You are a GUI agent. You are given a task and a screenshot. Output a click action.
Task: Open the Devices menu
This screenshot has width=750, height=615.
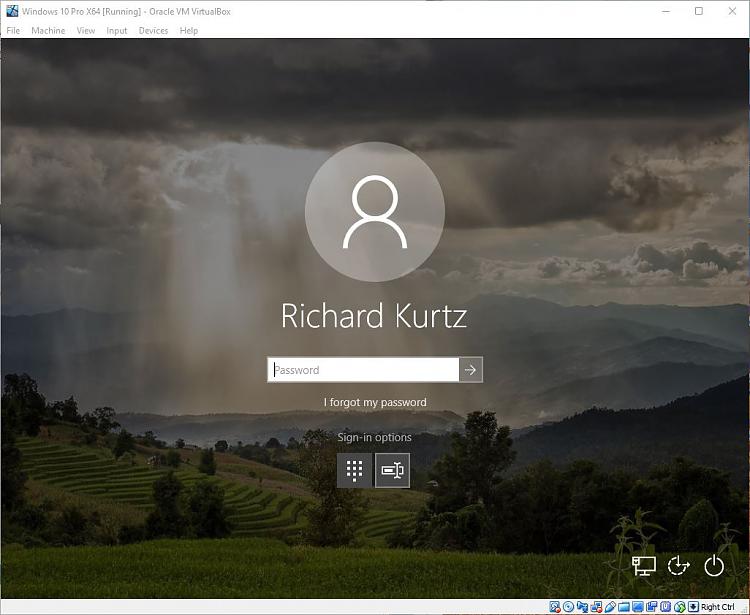[x=153, y=31]
